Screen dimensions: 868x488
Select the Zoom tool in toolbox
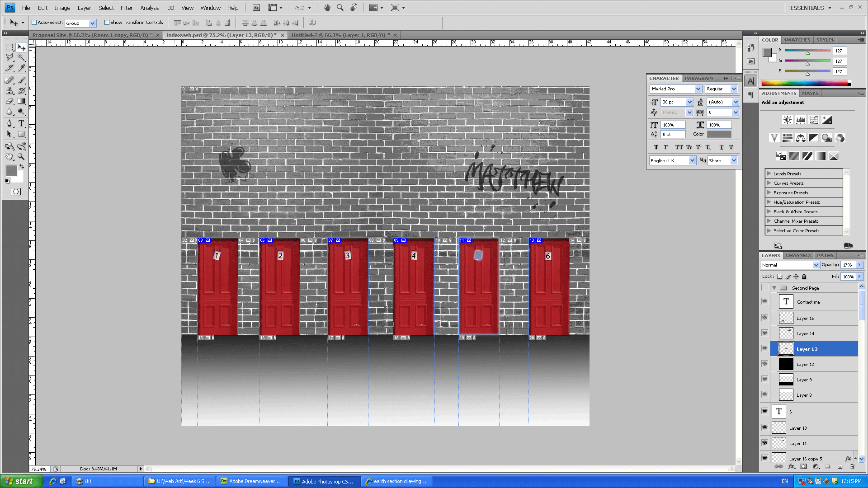click(21, 157)
